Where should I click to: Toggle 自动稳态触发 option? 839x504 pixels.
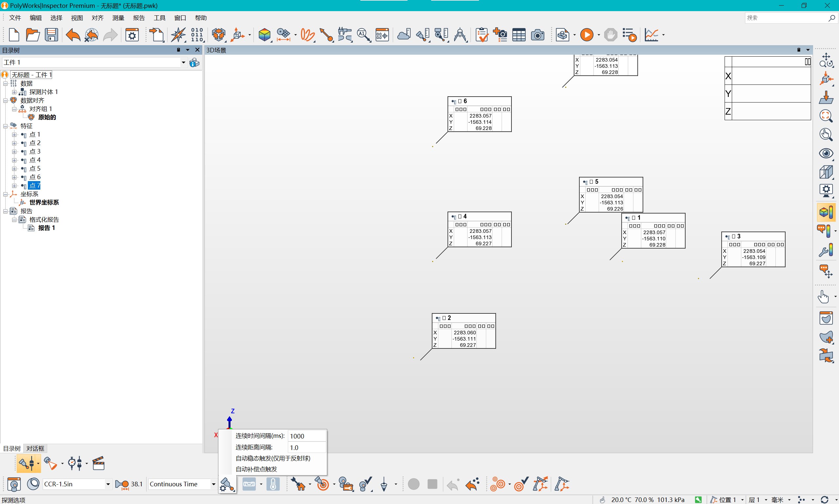[273, 458]
